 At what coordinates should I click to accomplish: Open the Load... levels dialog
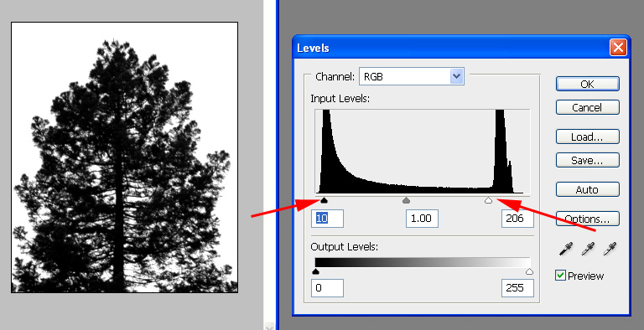pyautogui.click(x=587, y=137)
